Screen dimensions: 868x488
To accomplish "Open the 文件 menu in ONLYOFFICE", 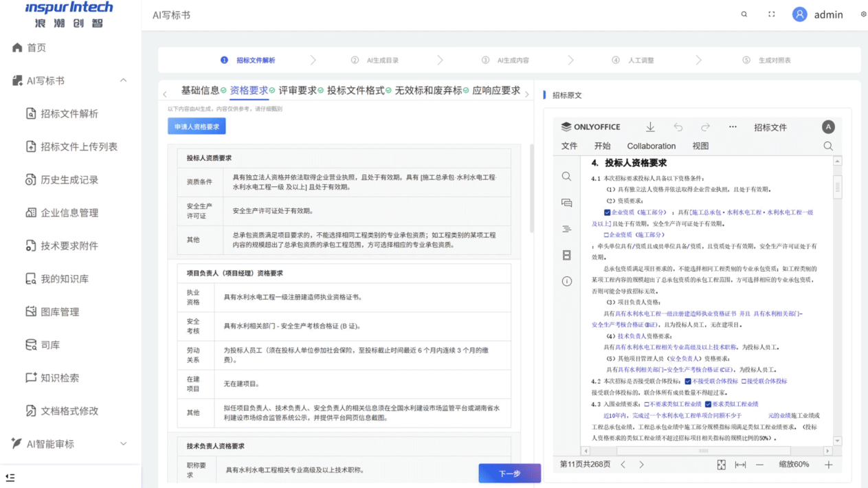I will [569, 146].
